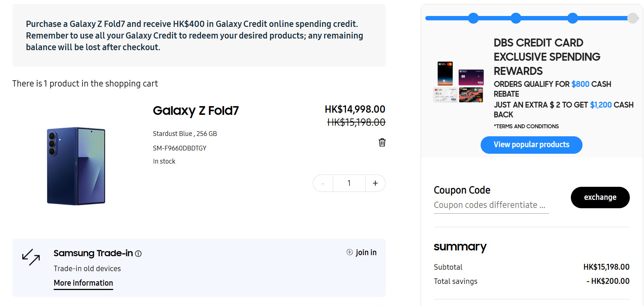Image resolution: width=644 pixels, height=306 pixels.
Task: Open More information under Samsung Trade-in
Action: click(x=83, y=283)
